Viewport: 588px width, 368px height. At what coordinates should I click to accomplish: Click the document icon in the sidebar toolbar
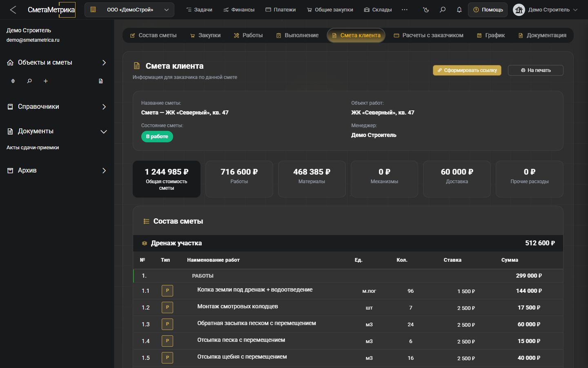click(101, 81)
